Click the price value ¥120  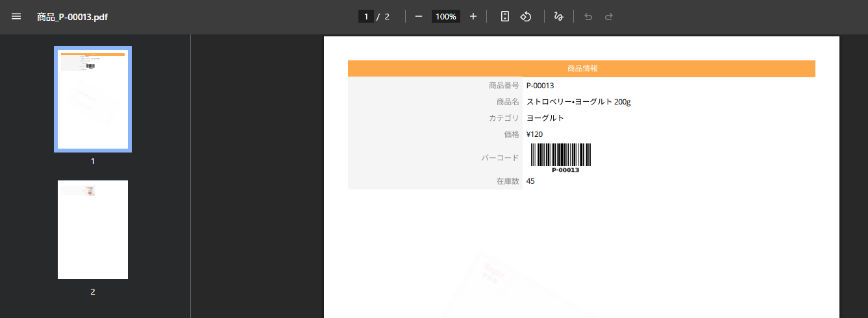coord(534,134)
